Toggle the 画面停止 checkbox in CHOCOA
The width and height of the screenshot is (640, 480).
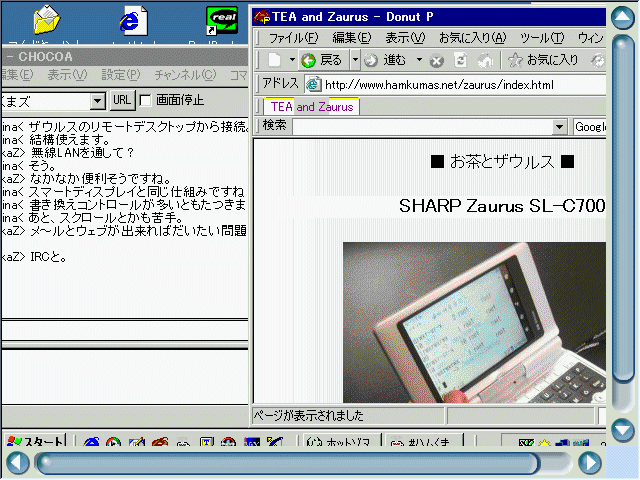pos(145,100)
